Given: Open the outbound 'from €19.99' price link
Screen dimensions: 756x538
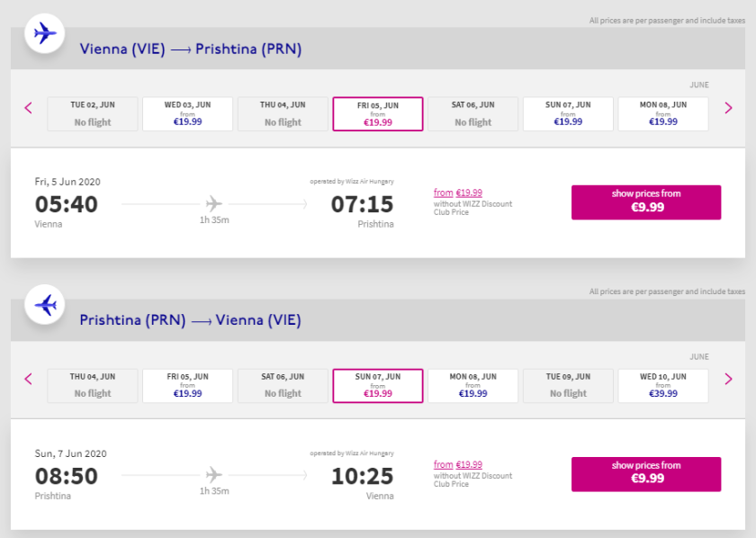Looking at the screenshot, I should pyautogui.click(x=458, y=193).
